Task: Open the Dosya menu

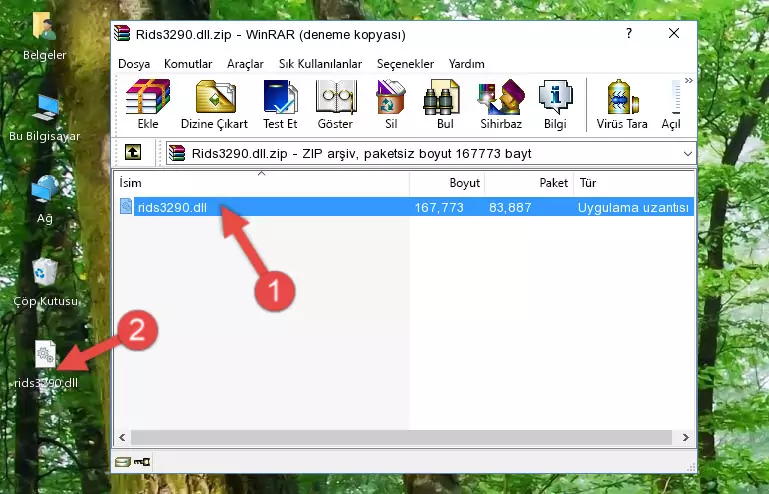Action: pyautogui.click(x=134, y=64)
